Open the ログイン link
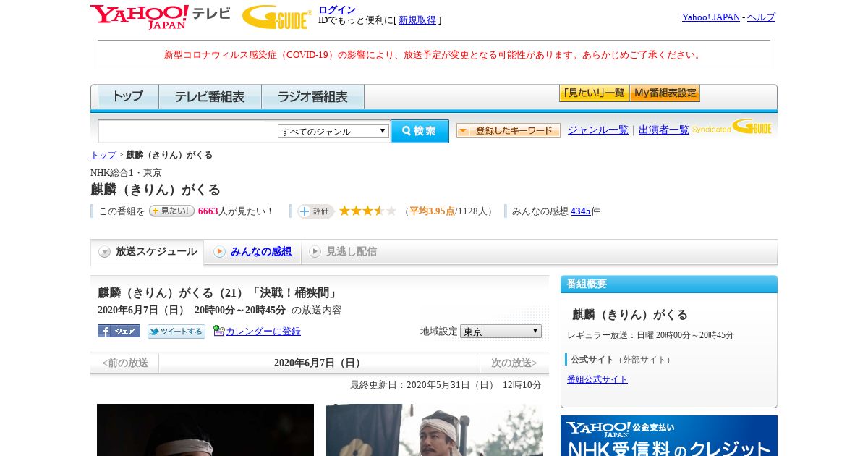868x456 pixels. click(337, 9)
